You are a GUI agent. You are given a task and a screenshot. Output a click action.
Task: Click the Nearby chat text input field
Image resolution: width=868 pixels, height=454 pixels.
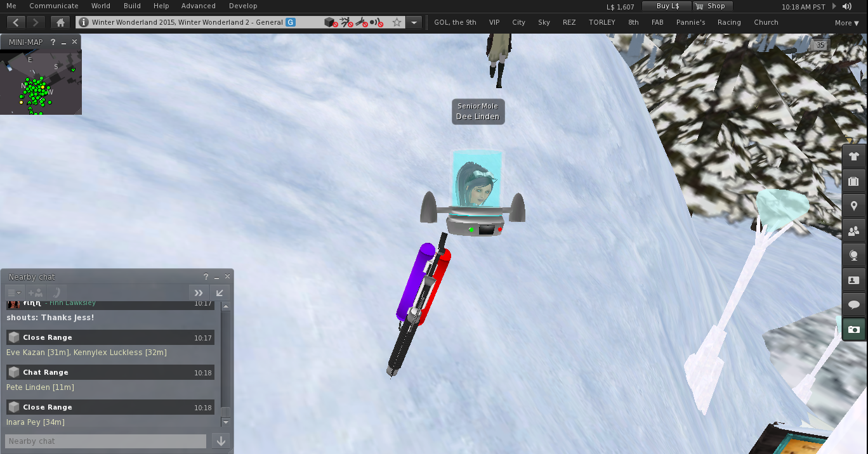click(105, 441)
